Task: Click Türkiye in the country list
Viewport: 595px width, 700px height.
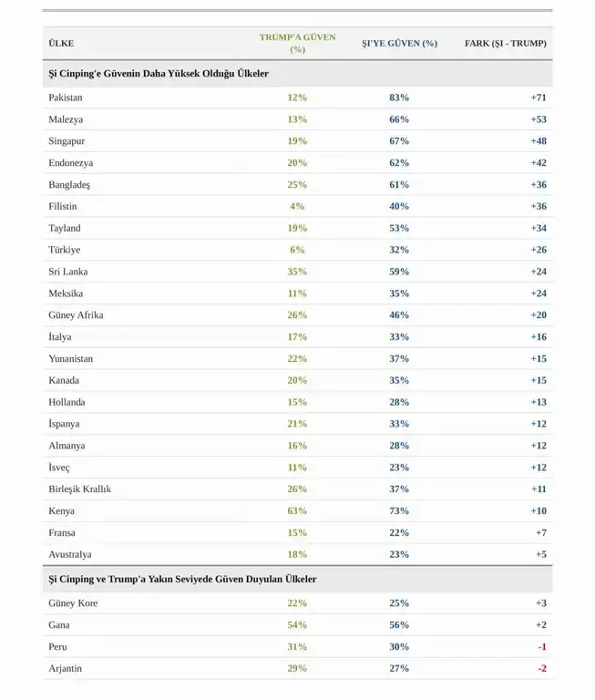Action: (x=65, y=250)
